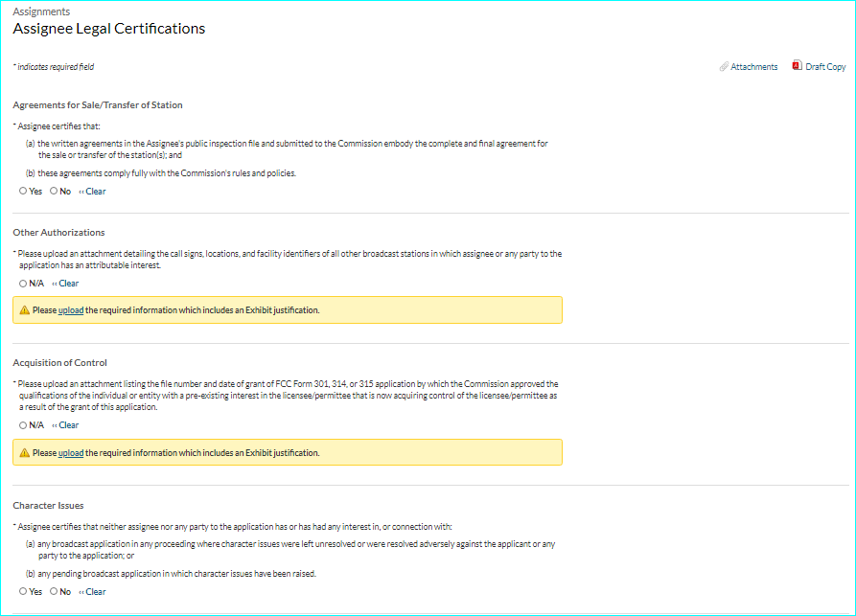The height and width of the screenshot is (616, 856).
Task: Click warning icon in Other Authorizations alert
Action: [x=25, y=310]
